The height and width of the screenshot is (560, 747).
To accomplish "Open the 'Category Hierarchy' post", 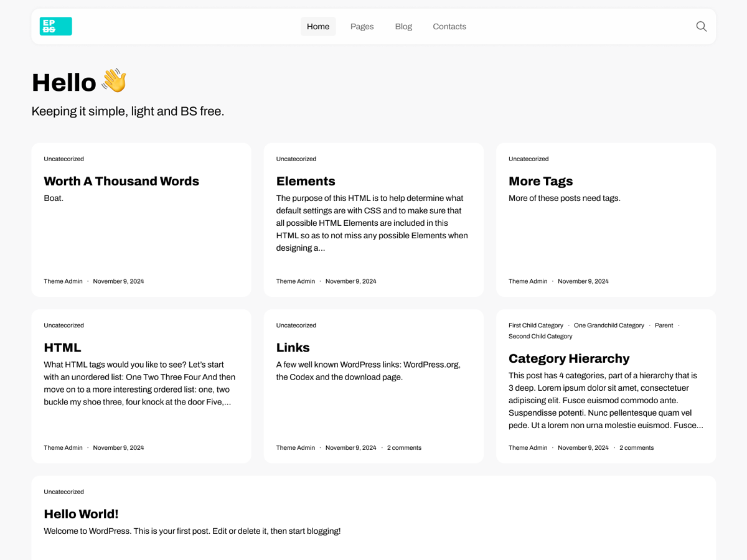I will point(569,358).
